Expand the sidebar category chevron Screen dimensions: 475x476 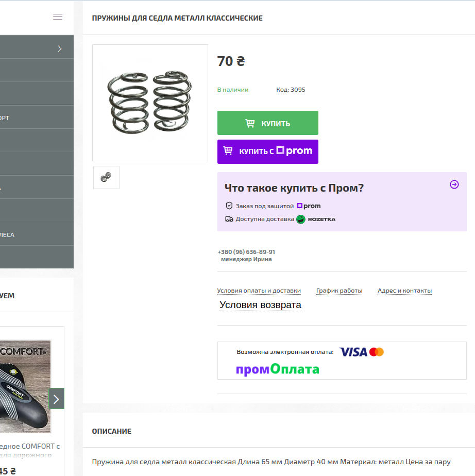[60, 49]
